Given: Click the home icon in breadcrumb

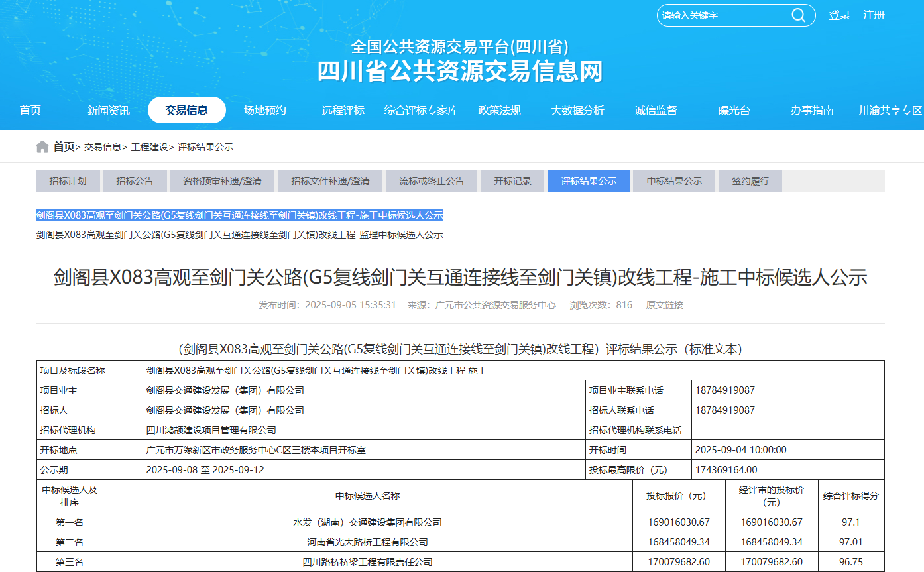Looking at the screenshot, I should (x=42, y=146).
